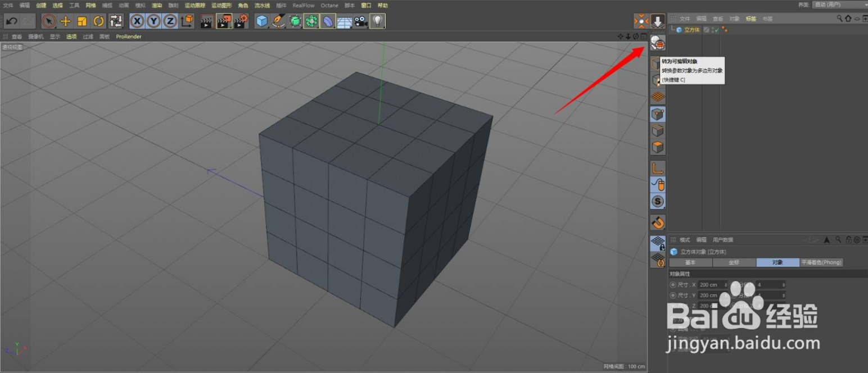Open the 帮助 menu
Viewport: 868px width, 373px height.
[382, 5]
